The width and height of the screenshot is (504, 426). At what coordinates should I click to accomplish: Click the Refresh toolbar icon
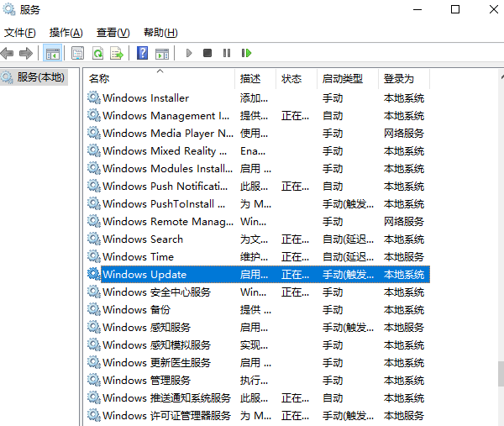pos(97,53)
